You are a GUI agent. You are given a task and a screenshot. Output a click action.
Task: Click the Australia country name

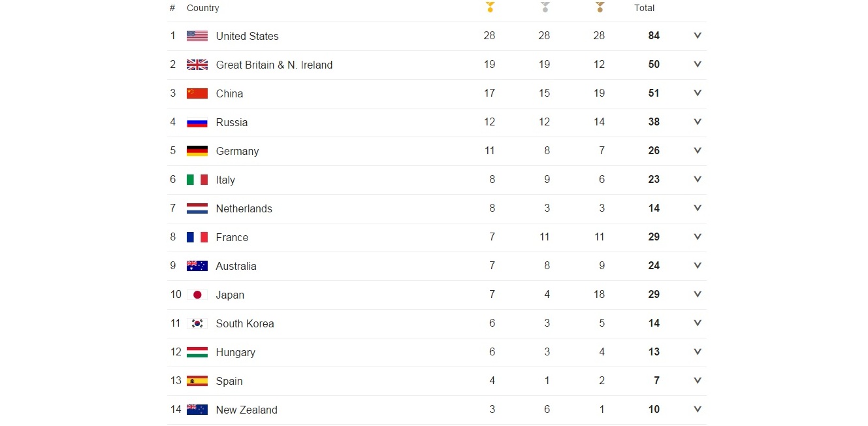point(236,266)
